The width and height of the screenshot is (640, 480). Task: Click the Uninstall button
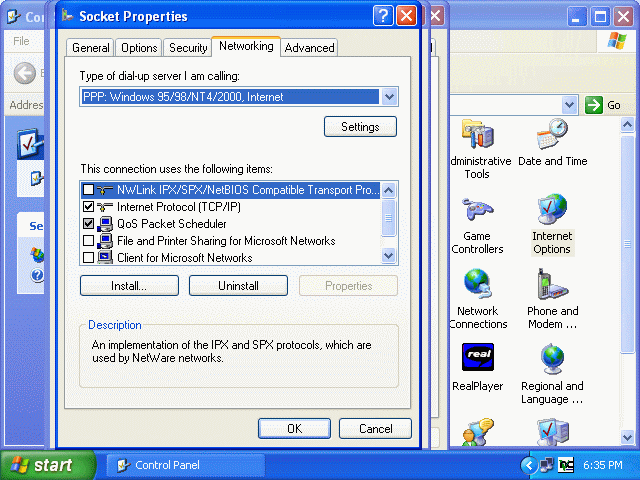click(x=238, y=286)
